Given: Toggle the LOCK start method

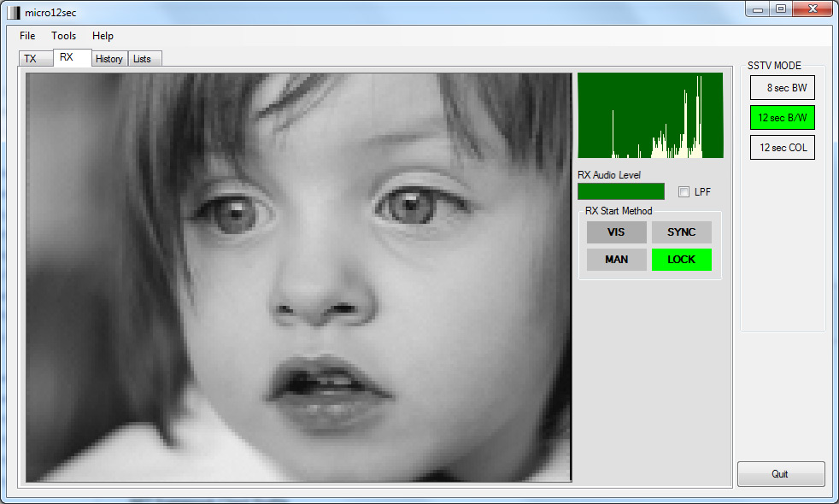Looking at the screenshot, I should point(681,260).
